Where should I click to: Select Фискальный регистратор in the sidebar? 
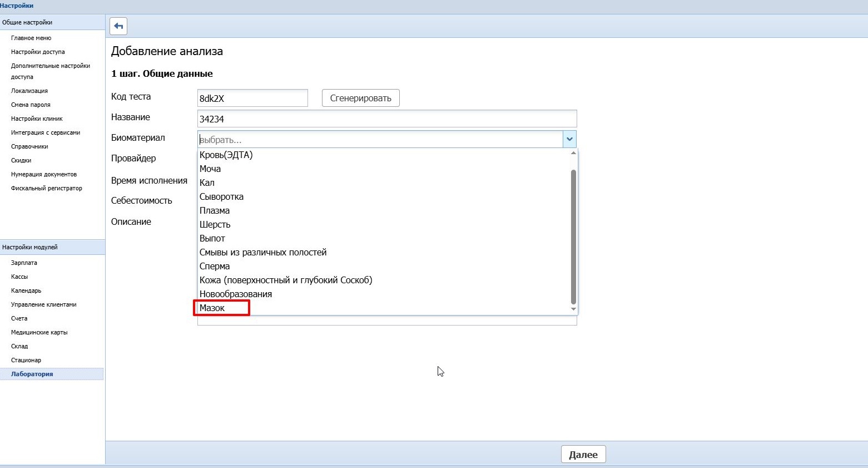[47, 188]
